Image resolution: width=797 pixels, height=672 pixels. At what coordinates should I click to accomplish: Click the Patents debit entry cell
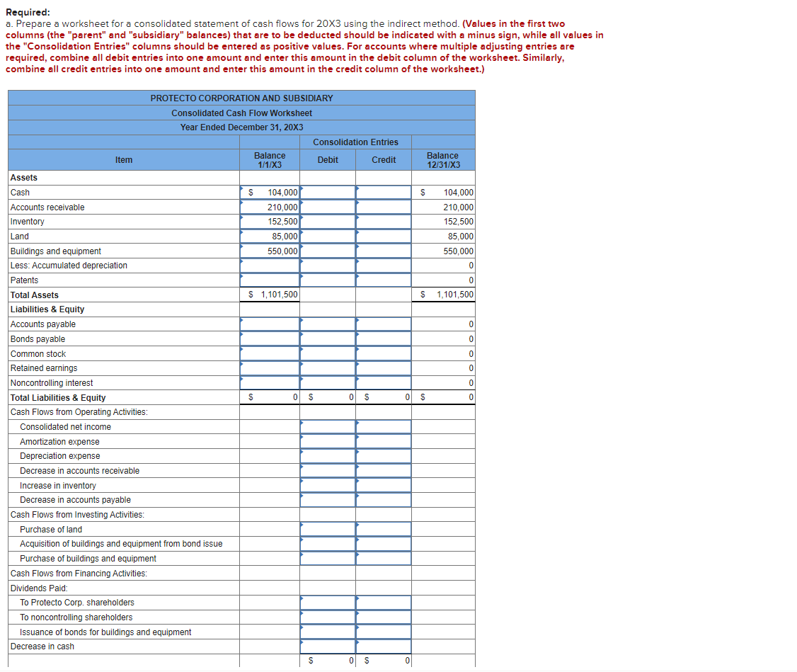pos(327,280)
